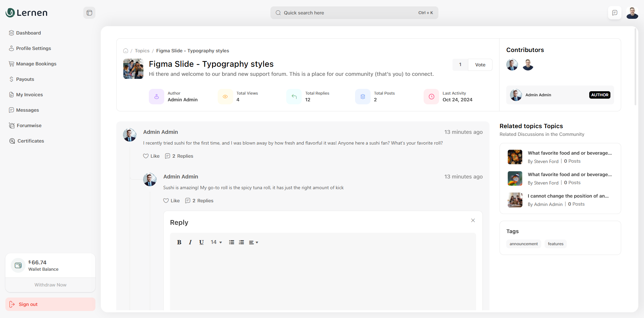The width and height of the screenshot is (644, 318).
Task: Open 'I cannot change the position' topic
Action: 568,196
